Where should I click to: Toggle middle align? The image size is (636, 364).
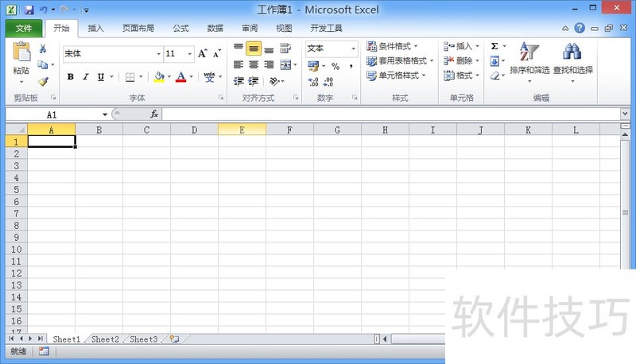coord(254,48)
